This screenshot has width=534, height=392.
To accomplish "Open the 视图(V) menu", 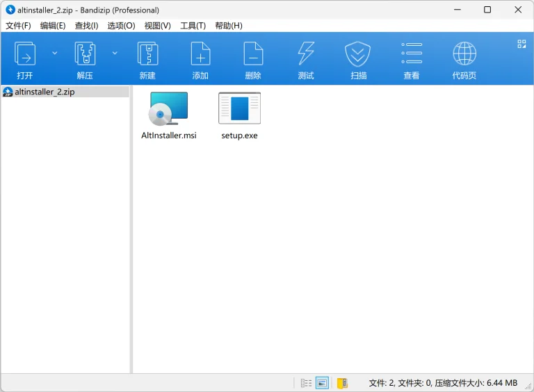I will [157, 26].
